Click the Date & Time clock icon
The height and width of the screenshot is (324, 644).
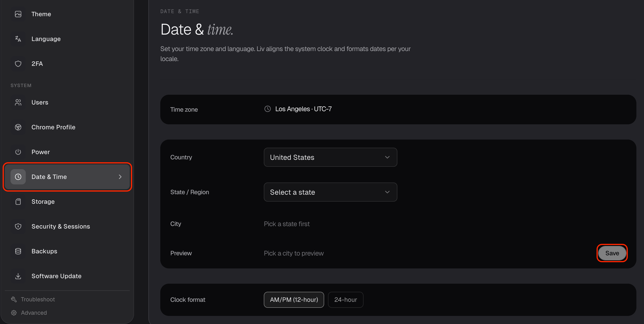(x=18, y=177)
